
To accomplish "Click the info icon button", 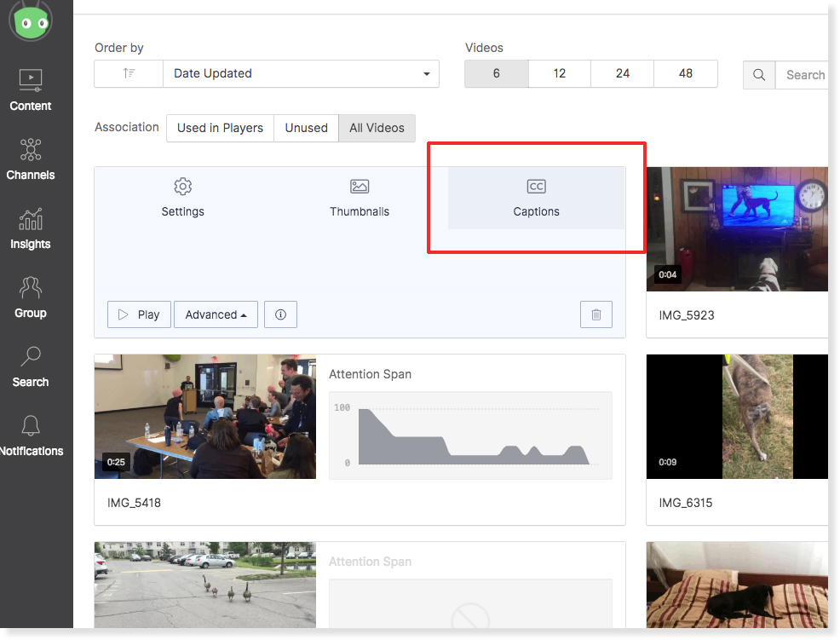I will coord(281,314).
